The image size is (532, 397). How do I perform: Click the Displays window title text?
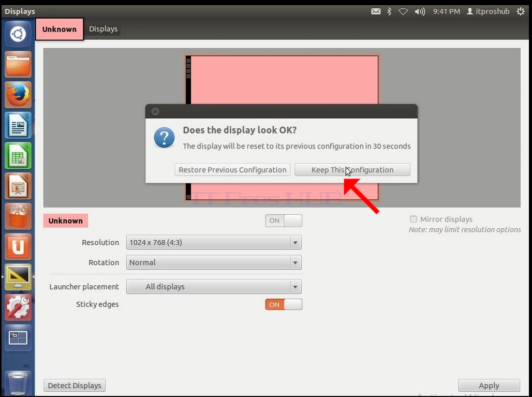pos(20,11)
